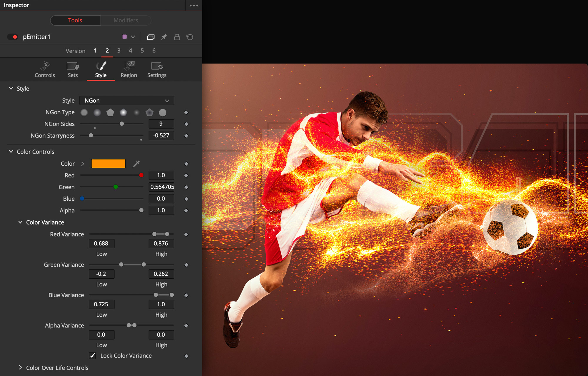This screenshot has height=376, width=588.
Task: Click the NGon Sides value field
Action: click(x=161, y=124)
